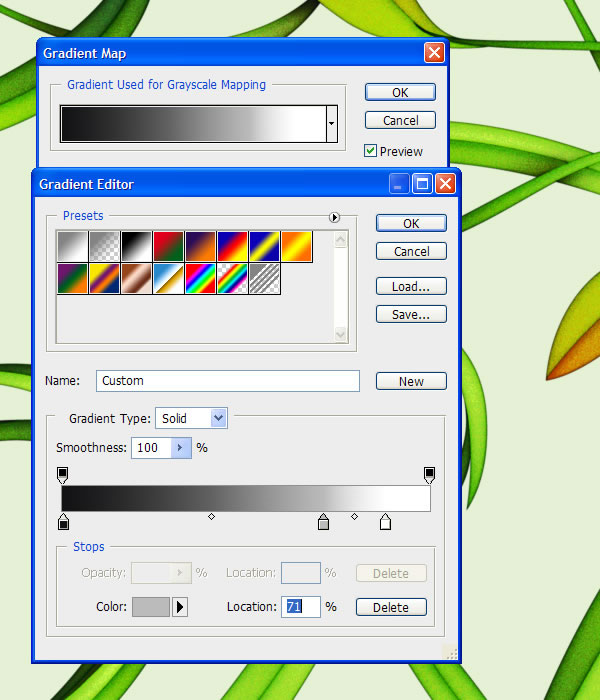
Task: Pick the copper gradient preset
Action: point(137,279)
